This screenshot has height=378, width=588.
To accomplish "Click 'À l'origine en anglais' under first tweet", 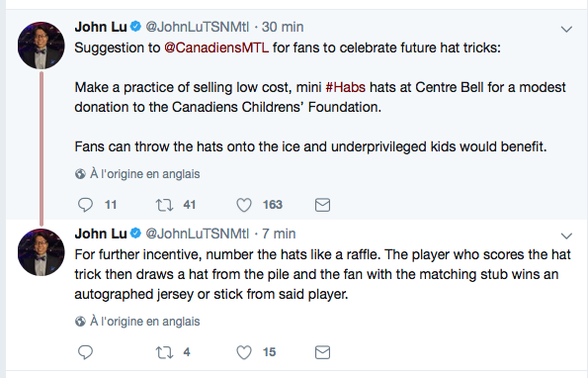I will point(144,174).
